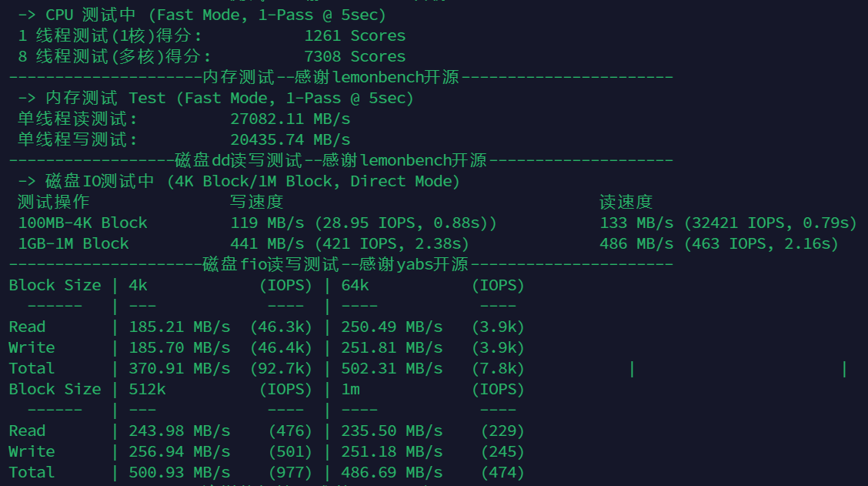Click the single-thread score 1261 Scores
This screenshot has width=868, height=486.
[x=354, y=35]
